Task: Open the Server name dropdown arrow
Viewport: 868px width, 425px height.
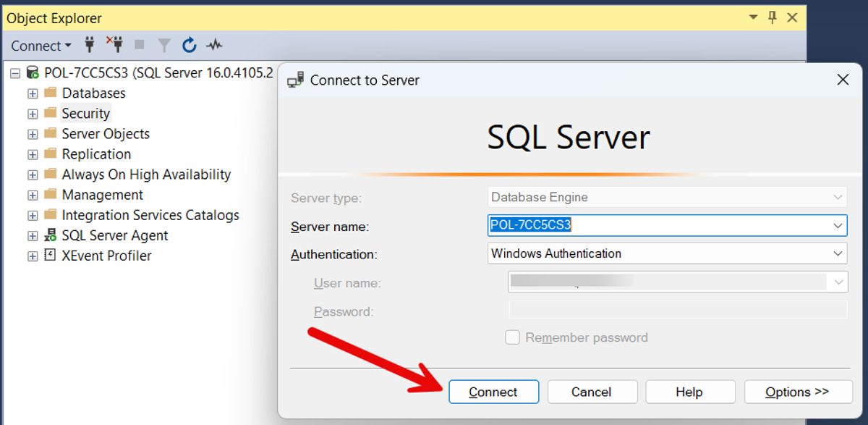Action: (x=838, y=226)
